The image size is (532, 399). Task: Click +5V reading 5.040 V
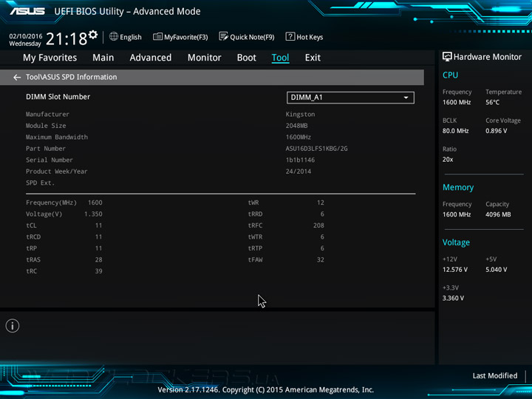click(x=496, y=270)
